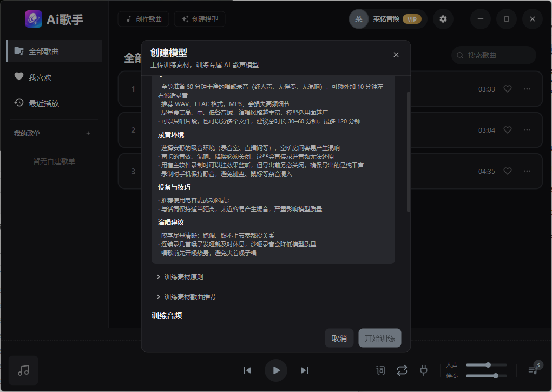Minimize the Ai歌手 window
Viewport: 552px width, 392px height.
tap(481, 19)
